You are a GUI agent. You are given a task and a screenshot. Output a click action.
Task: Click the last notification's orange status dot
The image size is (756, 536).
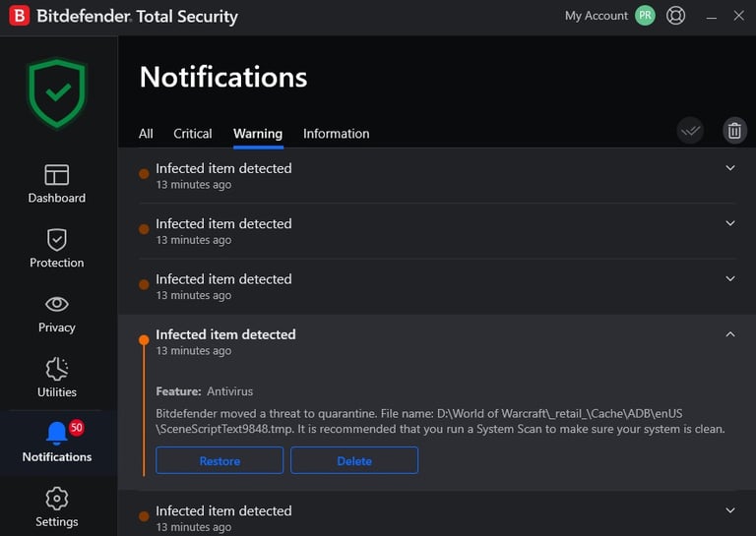pos(144,516)
